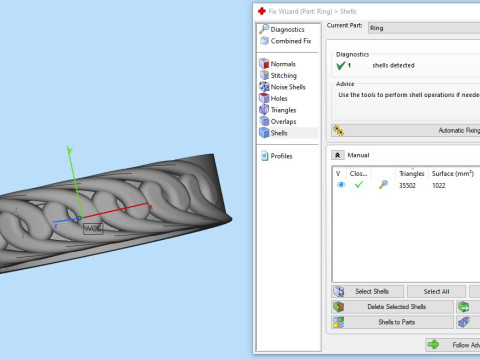Click the Combined Fix cube icon

[264, 41]
